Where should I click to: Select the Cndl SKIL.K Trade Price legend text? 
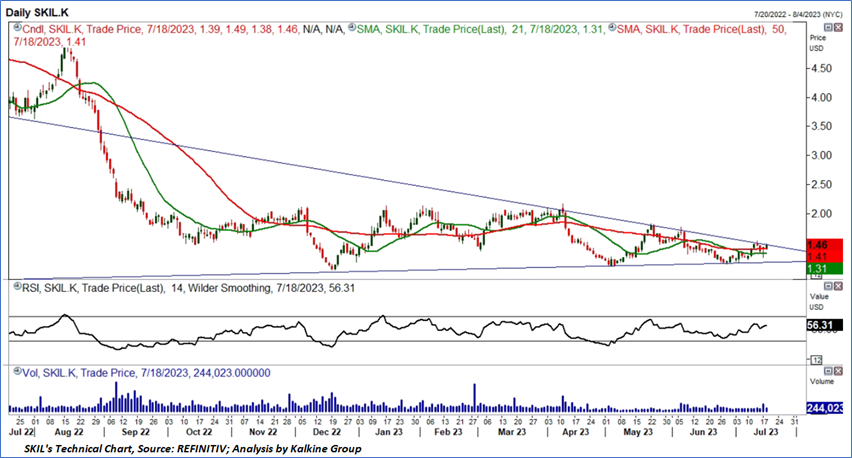tap(184, 29)
